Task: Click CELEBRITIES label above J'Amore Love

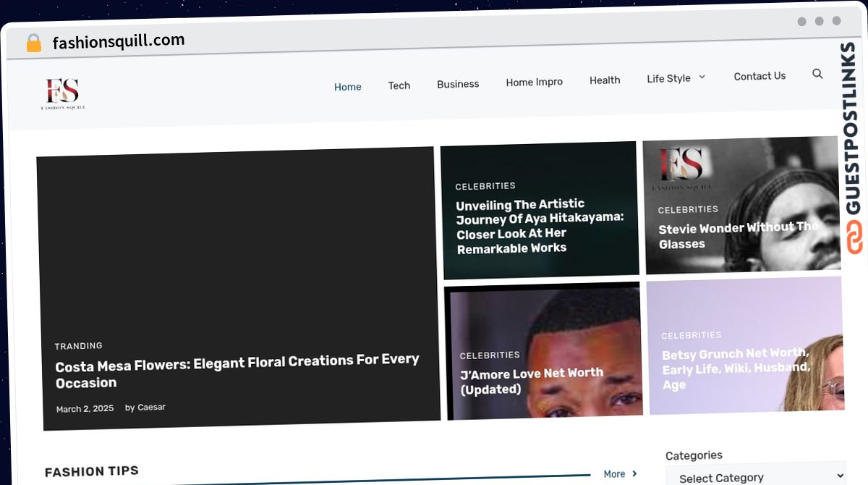Action: [490, 355]
